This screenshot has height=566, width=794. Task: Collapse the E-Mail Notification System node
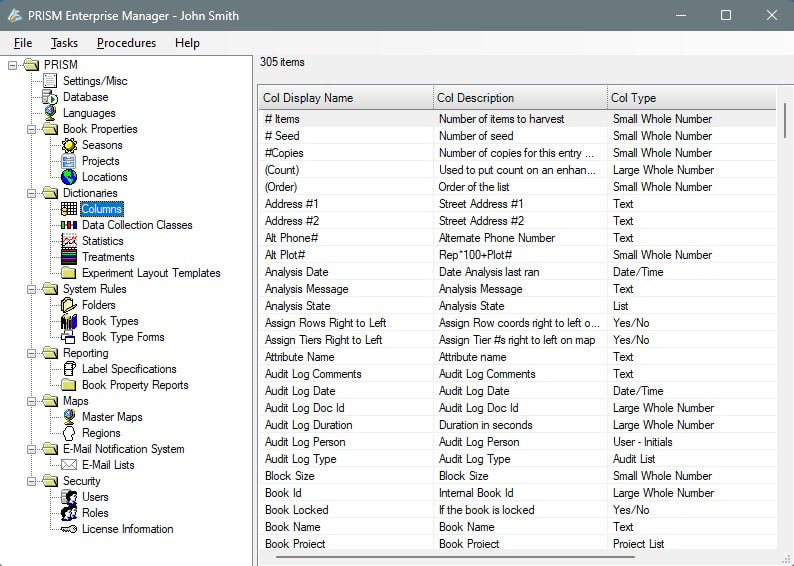pos(31,449)
